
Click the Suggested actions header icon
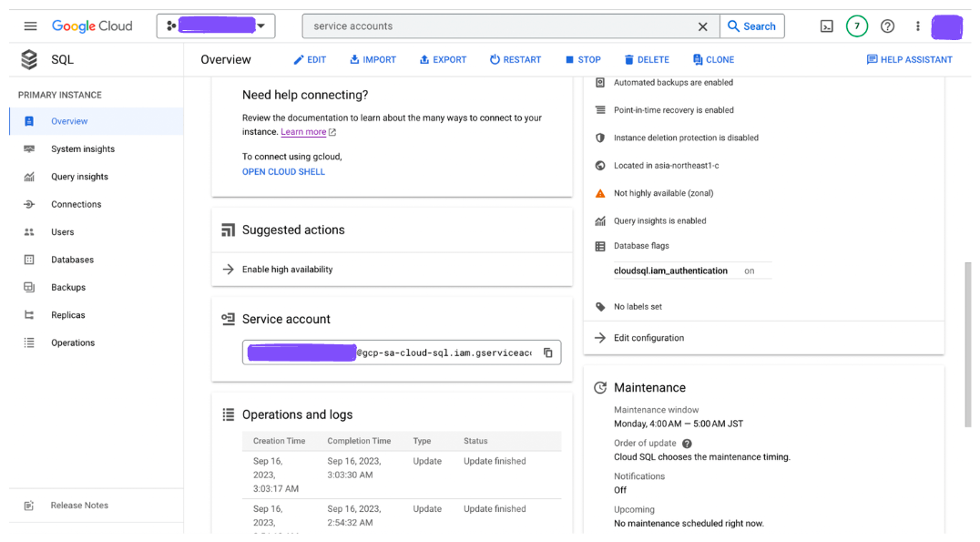coord(228,230)
